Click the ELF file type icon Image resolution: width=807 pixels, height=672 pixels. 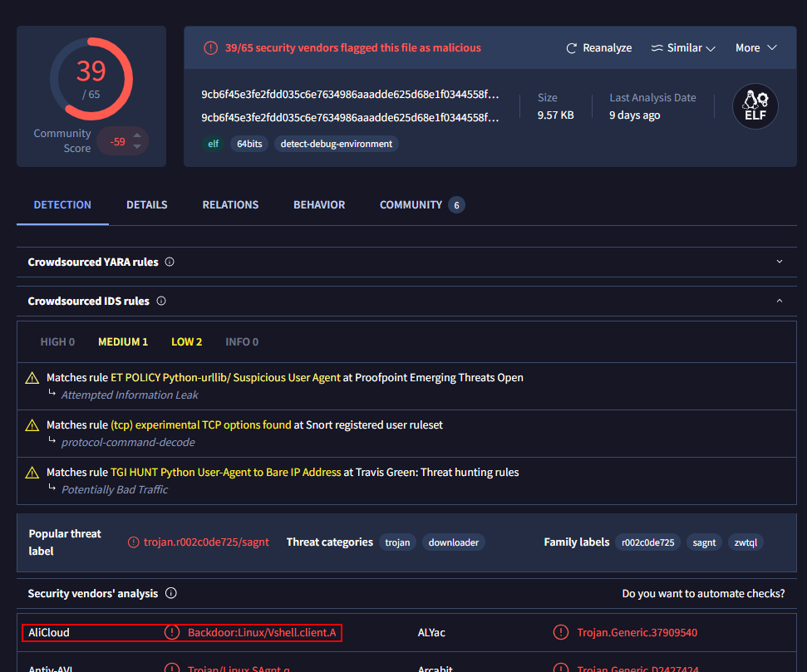pyautogui.click(x=755, y=106)
